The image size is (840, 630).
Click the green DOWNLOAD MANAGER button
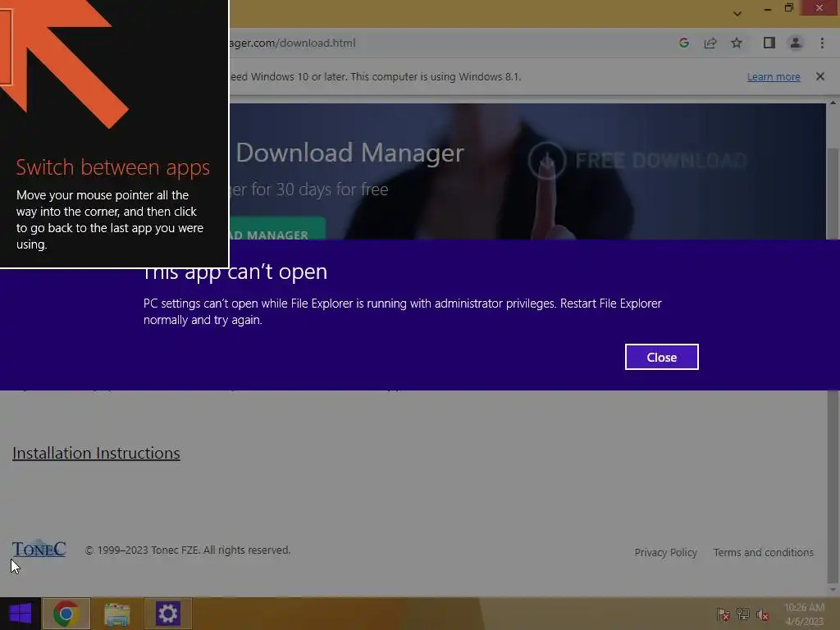(x=277, y=229)
